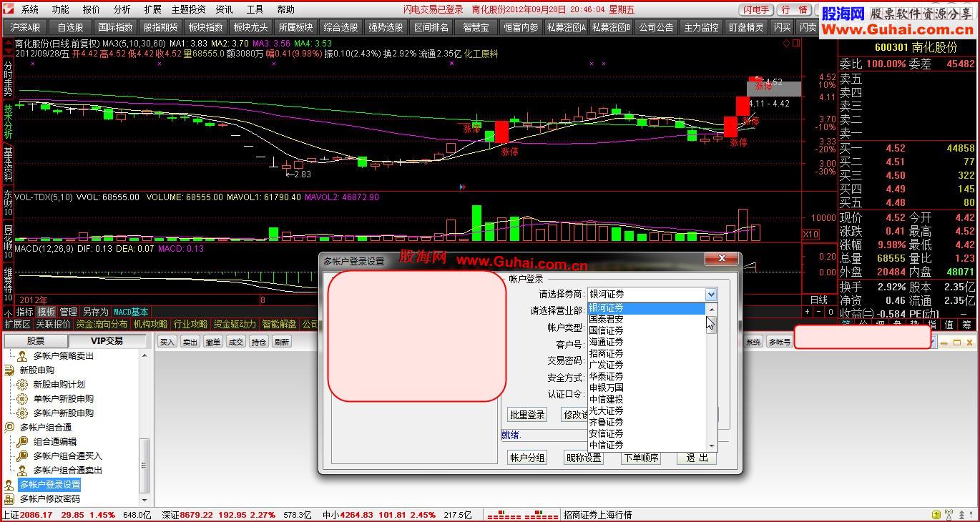
Task: Close the 多帐户登录设置 dialog
Action: [x=722, y=259]
